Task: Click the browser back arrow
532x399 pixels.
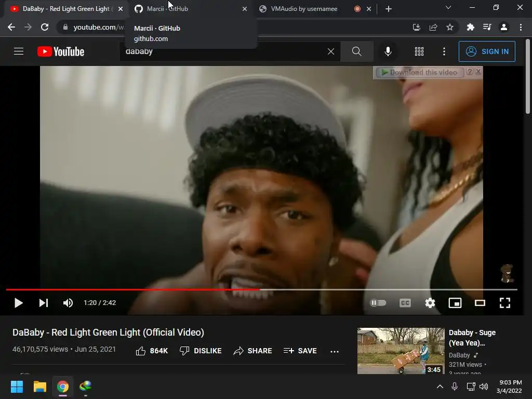Action: point(11,27)
